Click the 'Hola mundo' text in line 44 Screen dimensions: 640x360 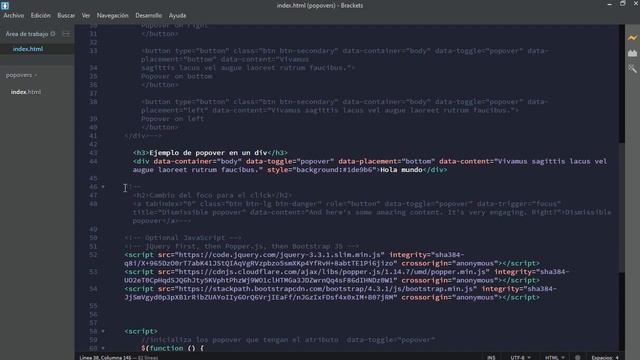pos(401,170)
